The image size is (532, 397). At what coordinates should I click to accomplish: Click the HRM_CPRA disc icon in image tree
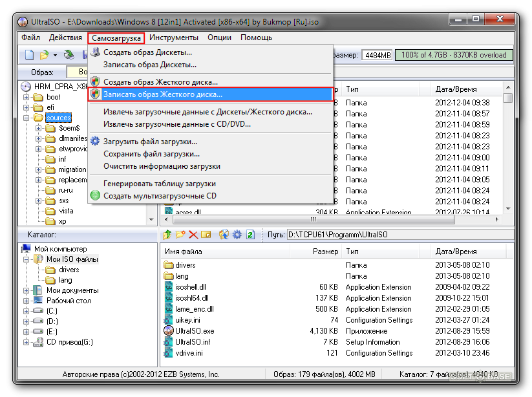tap(26, 87)
